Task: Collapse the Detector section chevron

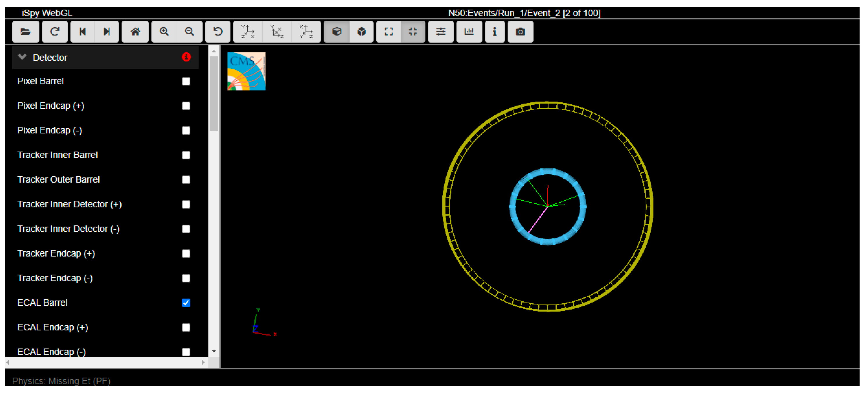Action: pos(22,57)
